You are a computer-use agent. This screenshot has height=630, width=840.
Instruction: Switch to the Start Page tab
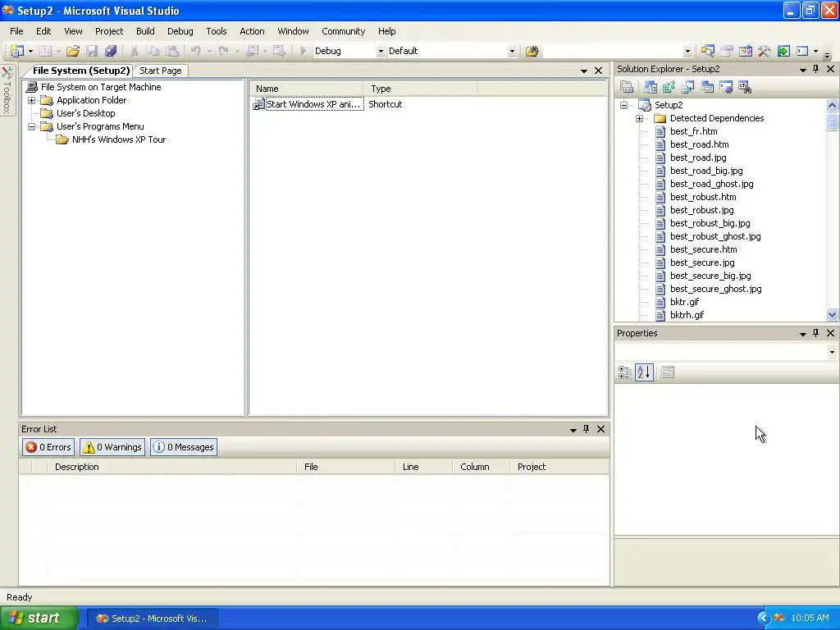pos(160,71)
